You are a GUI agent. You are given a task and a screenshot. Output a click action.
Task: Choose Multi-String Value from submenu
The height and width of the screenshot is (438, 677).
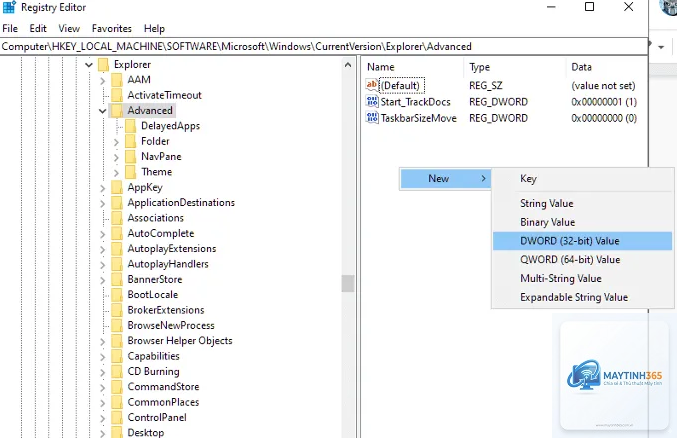coord(582,279)
